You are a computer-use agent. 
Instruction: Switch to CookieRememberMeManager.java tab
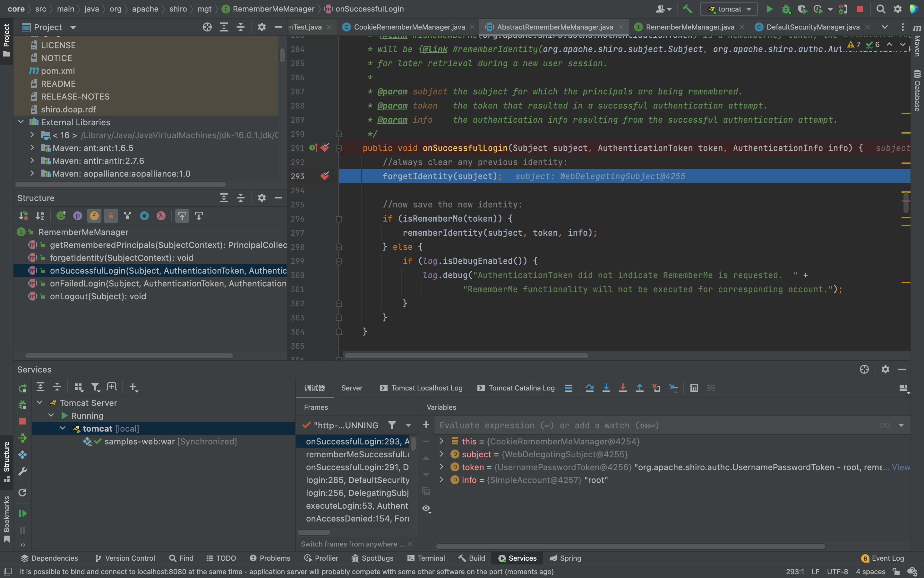[x=409, y=27]
